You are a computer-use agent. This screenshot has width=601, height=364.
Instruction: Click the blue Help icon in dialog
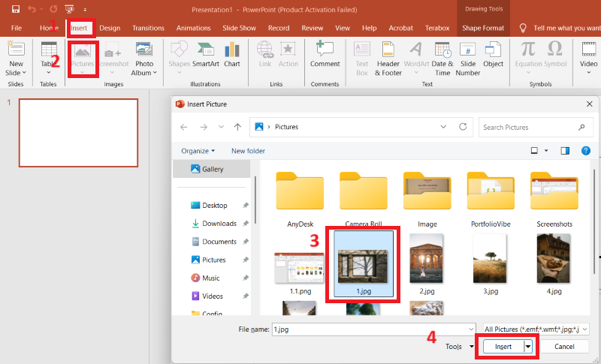[586, 151]
